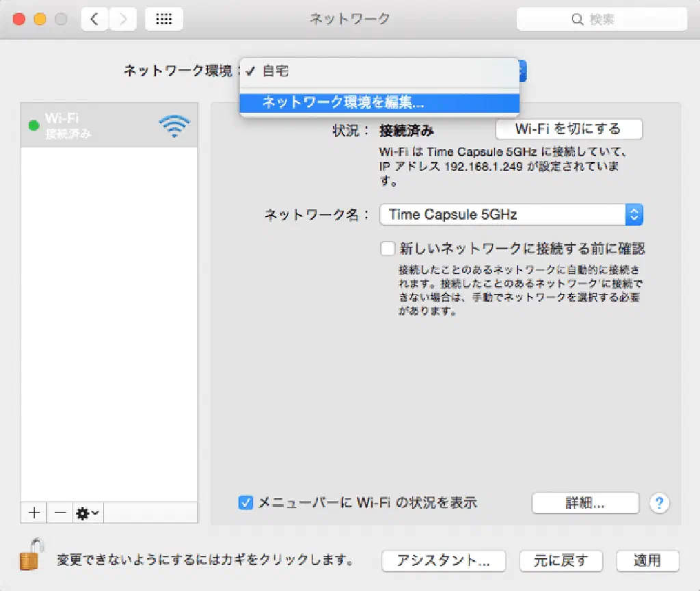Viewport: 700px width, 591px height.
Task: Go back with the left chevron button
Action: (94, 19)
